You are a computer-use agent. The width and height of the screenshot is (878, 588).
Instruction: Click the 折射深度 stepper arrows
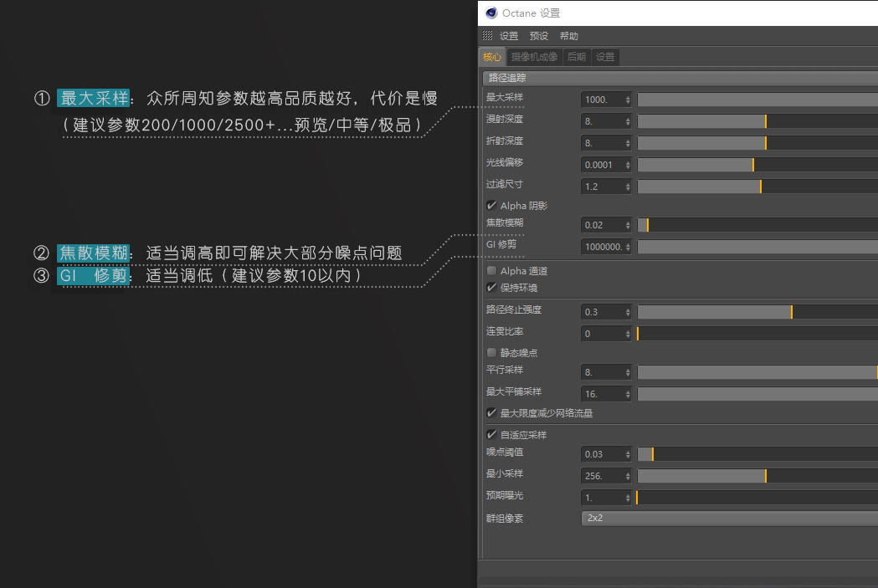[628, 143]
